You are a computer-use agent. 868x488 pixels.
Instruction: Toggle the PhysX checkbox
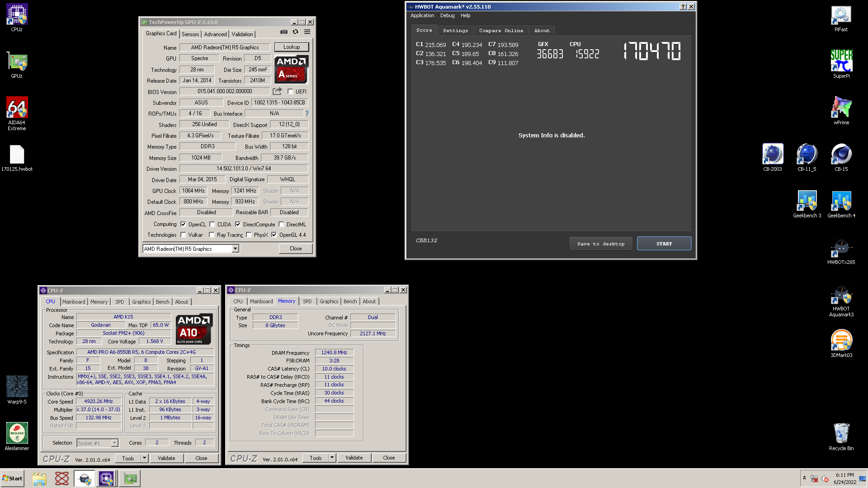pos(249,235)
